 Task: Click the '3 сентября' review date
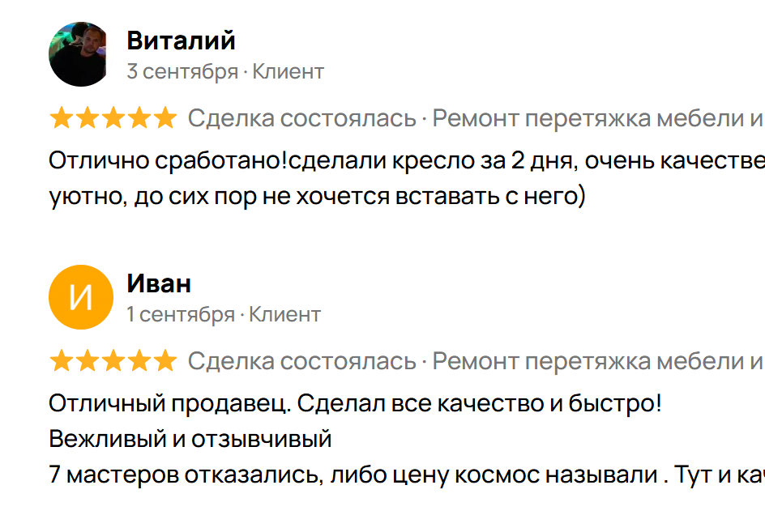point(182,71)
